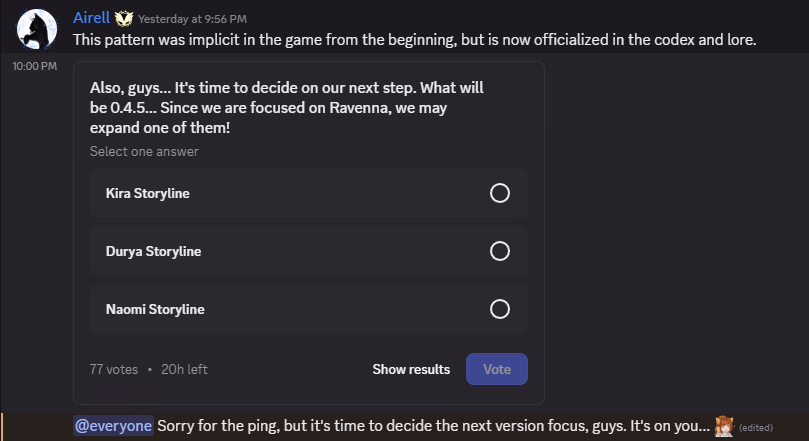This screenshot has height=441, width=809.
Task: Click the (edited) label
Action: [x=756, y=428]
